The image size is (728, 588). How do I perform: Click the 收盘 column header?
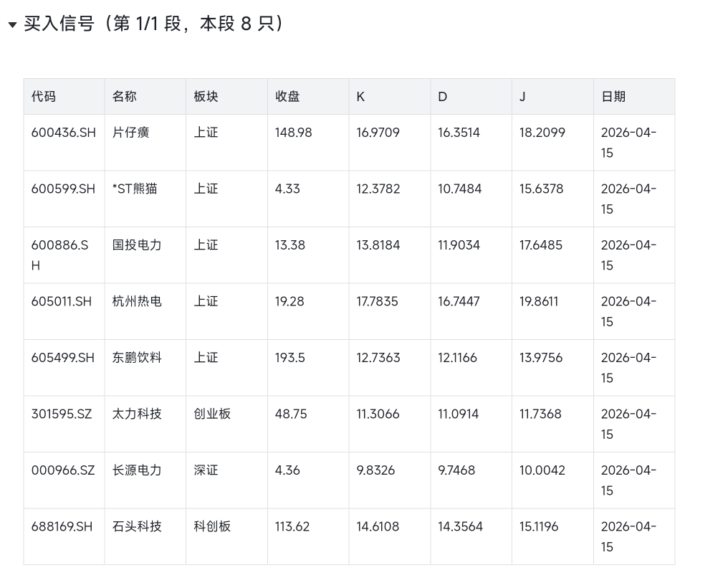tap(287, 96)
